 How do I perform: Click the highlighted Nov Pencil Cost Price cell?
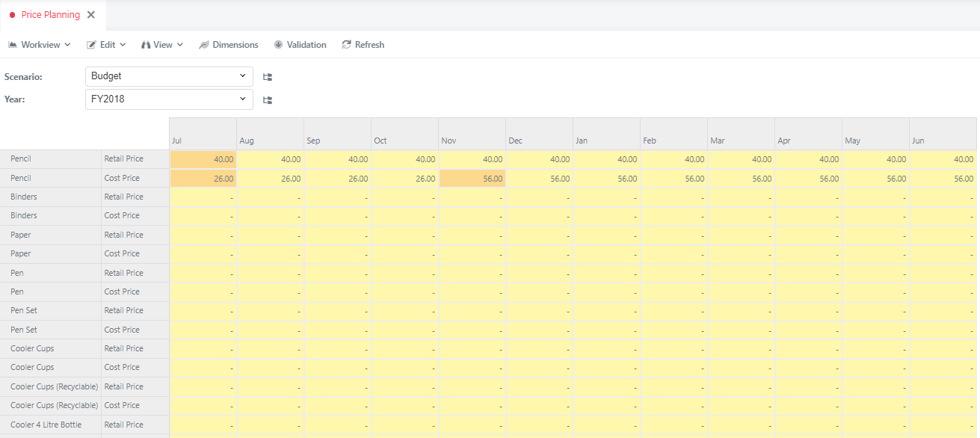click(x=472, y=179)
